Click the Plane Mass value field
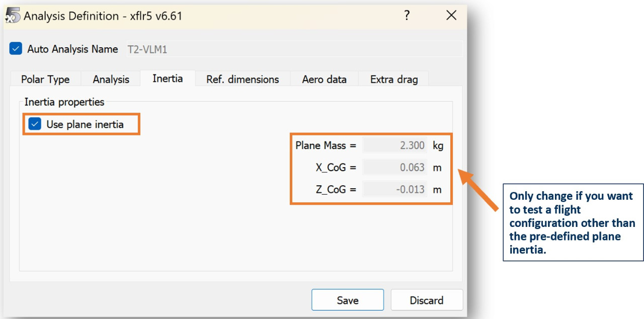 pos(394,145)
